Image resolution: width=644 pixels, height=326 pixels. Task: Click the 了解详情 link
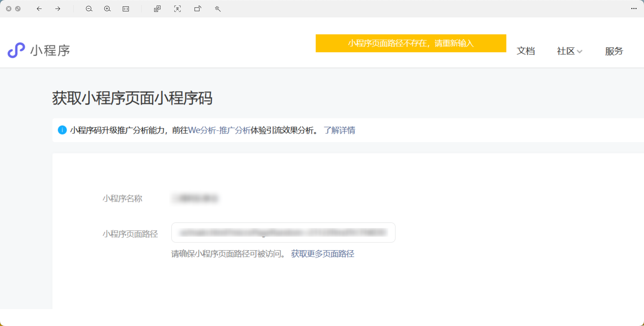[x=339, y=130]
